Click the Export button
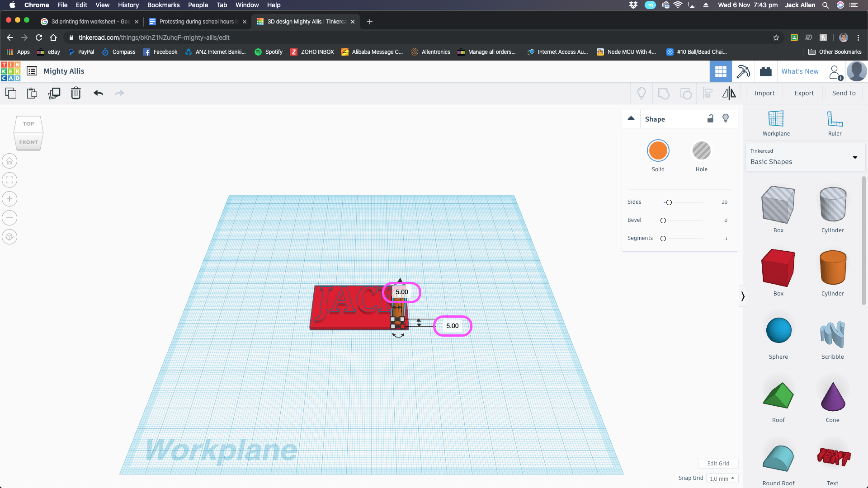This screenshot has height=488, width=868. pyautogui.click(x=804, y=93)
